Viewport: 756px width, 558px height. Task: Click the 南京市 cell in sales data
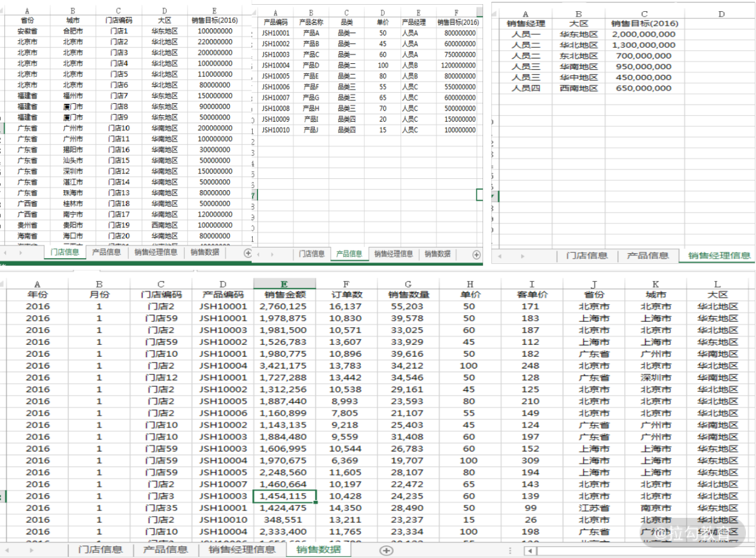(x=656, y=508)
